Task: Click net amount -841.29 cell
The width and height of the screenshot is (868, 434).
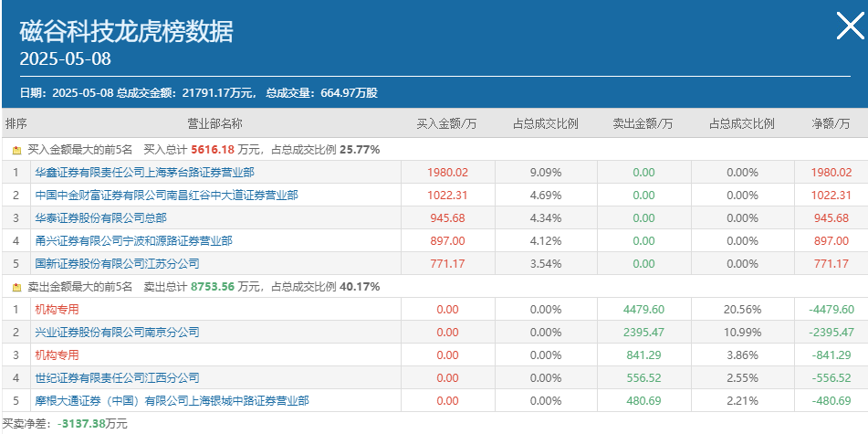Action: 831,355
